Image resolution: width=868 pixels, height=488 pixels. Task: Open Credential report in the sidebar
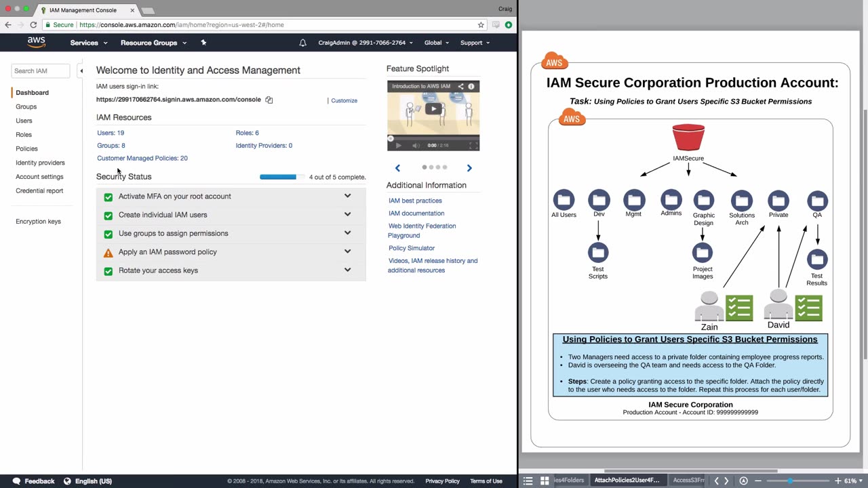39,190
